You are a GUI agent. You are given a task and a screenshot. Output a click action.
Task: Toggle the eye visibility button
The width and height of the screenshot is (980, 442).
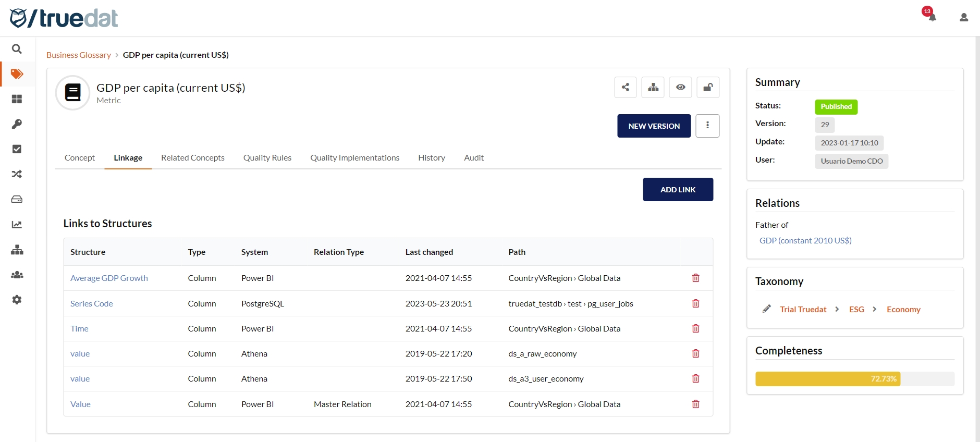680,88
